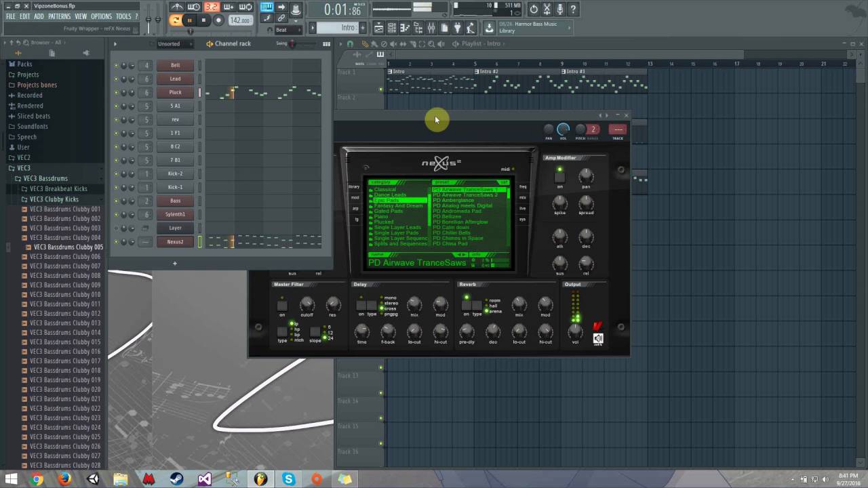
Task: Open Firefox from taskbar
Action: 64,479
